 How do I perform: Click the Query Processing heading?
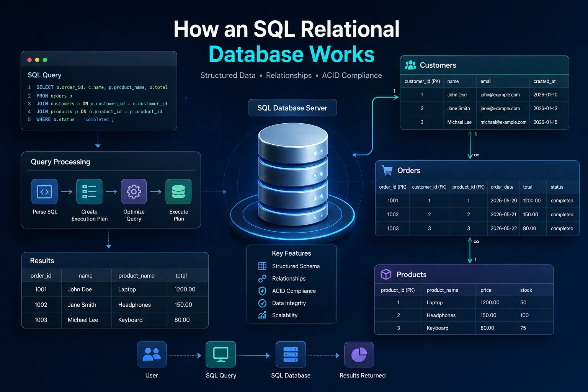click(60, 162)
